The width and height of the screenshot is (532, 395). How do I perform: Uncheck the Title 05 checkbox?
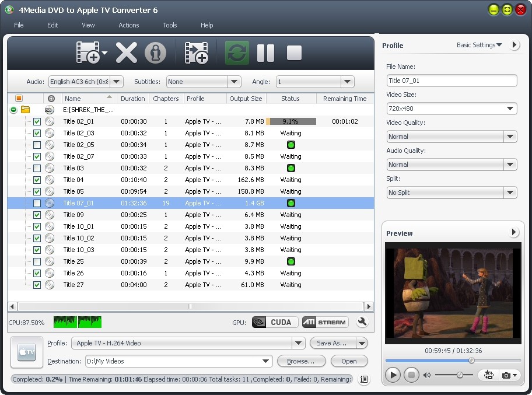coord(37,191)
